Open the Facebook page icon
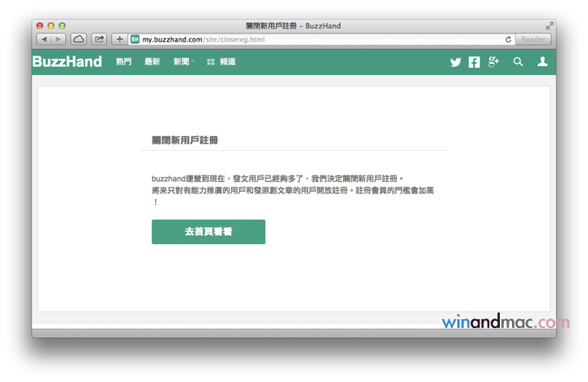Image resolution: width=588 pixels, height=382 pixels. pos(474,62)
